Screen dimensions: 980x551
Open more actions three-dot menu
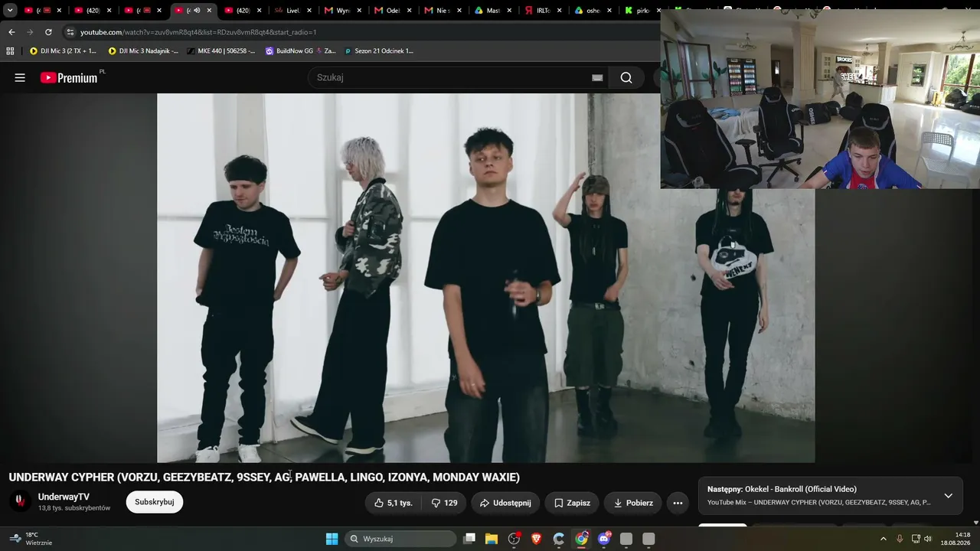678,503
